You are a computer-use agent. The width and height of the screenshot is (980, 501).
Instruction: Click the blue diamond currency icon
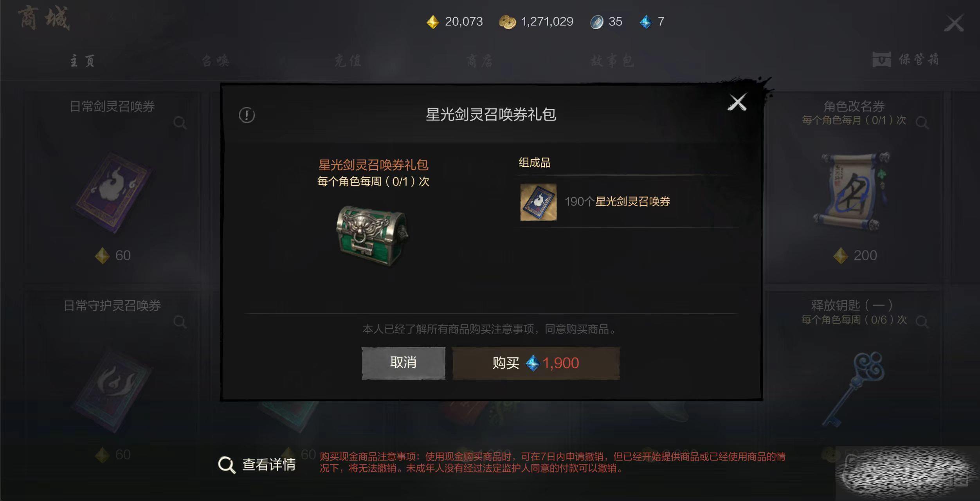pos(645,22)
